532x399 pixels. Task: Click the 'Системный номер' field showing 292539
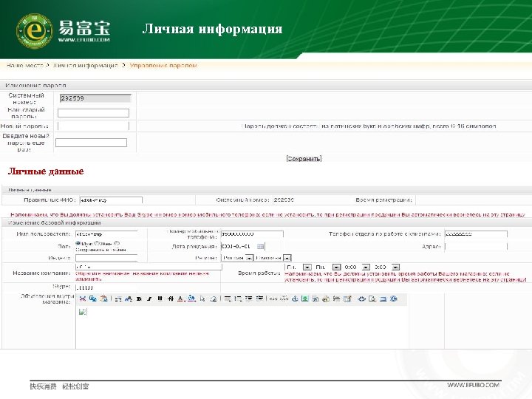click(x=95, y=98)
